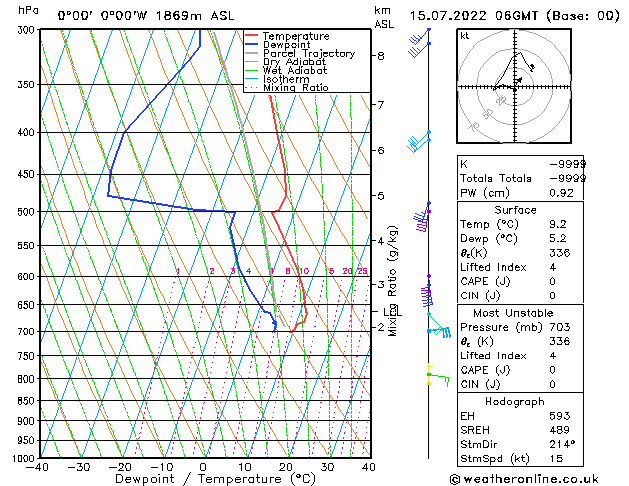Click the km ASL altitude axis label

pos(384,17)
